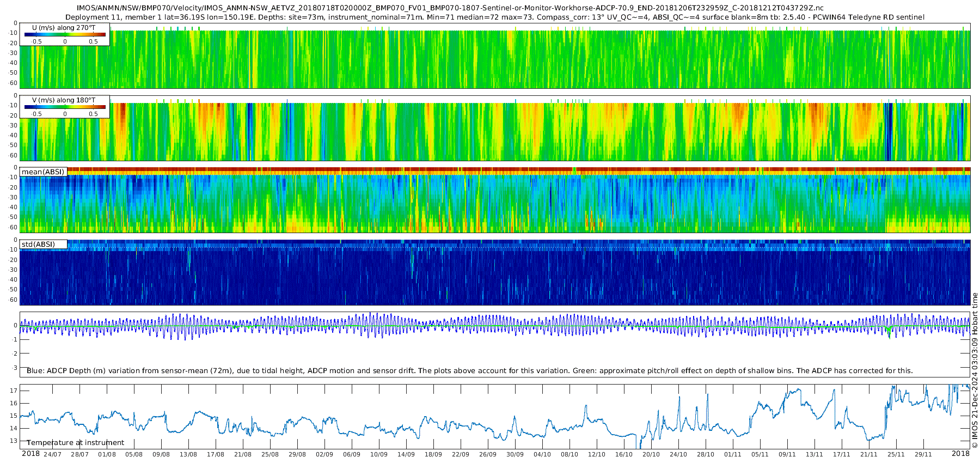Image resolution: width=980 pixels, height=463 pixels.
Task: Select the std(ABSI) panel label
Action: (38, 244)
